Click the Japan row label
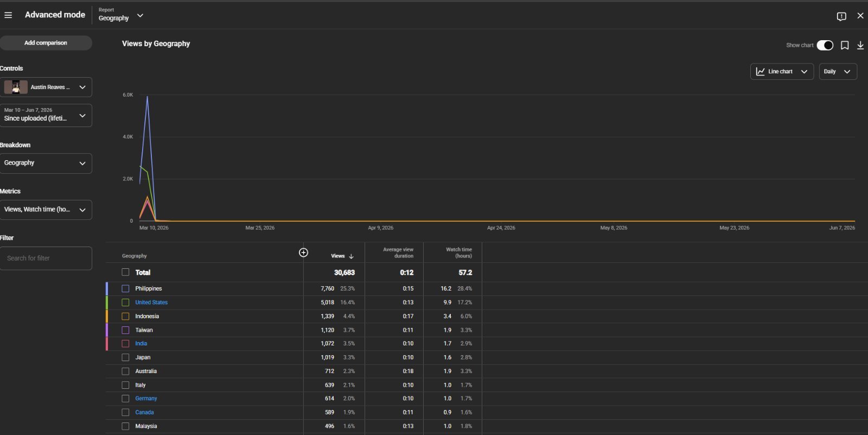The image size is (868, 435). click(x=143, y=358)
